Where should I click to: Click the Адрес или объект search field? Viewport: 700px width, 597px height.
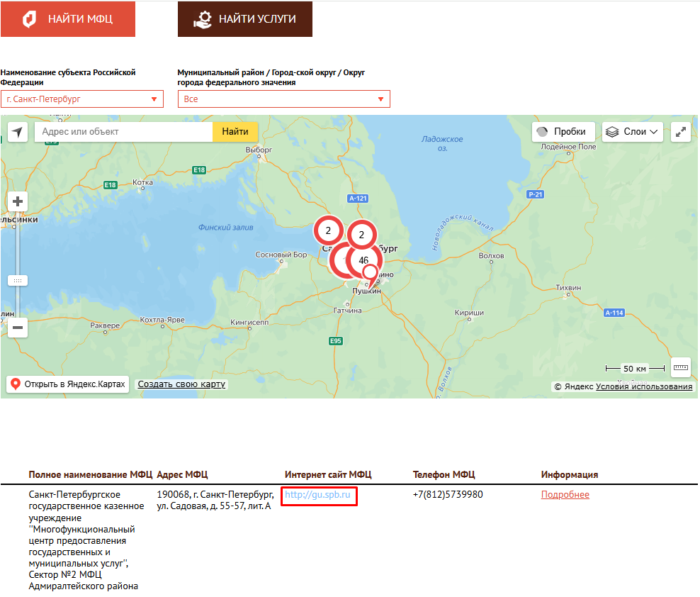(x=124, y=132)
